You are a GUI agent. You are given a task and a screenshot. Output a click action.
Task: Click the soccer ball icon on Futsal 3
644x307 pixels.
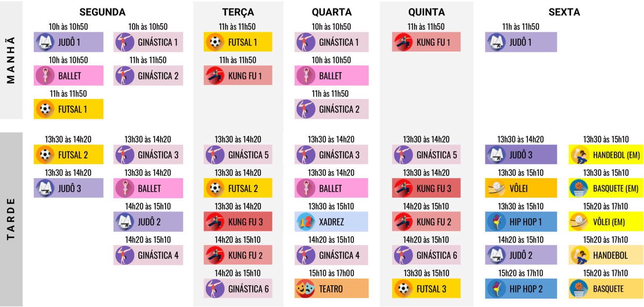403,289
